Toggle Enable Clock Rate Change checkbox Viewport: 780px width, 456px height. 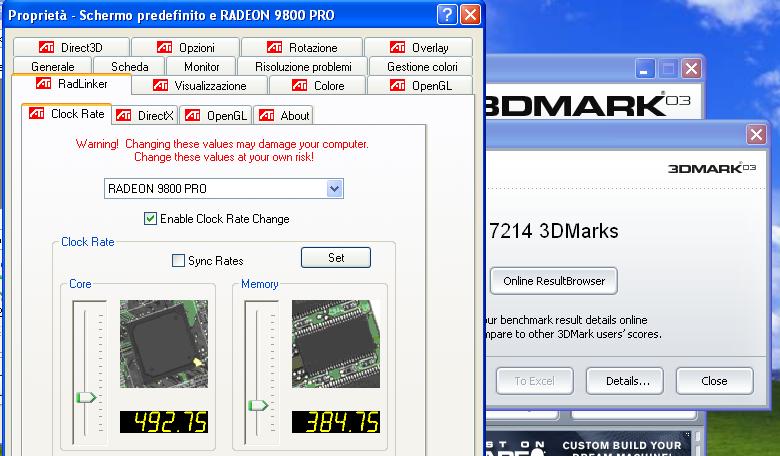pyautogui.click(x=150, y=219)
